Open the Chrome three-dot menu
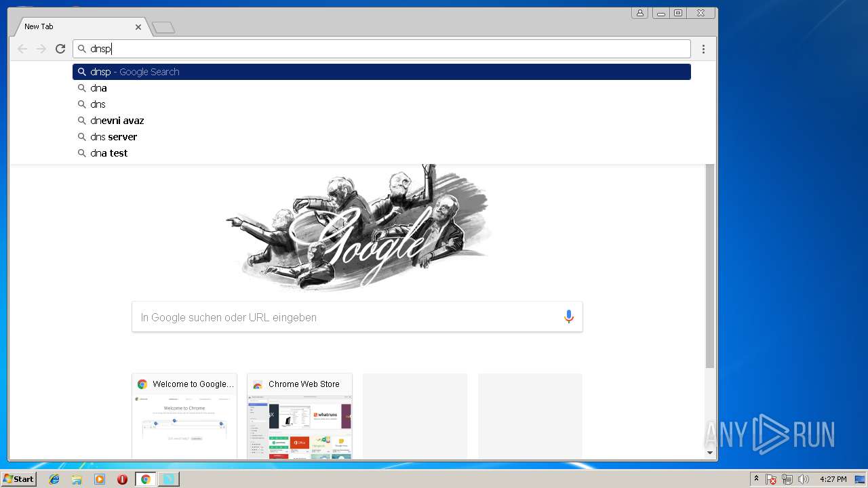The width and height of the screenshot is (868, 488). (x=703, y=49)
